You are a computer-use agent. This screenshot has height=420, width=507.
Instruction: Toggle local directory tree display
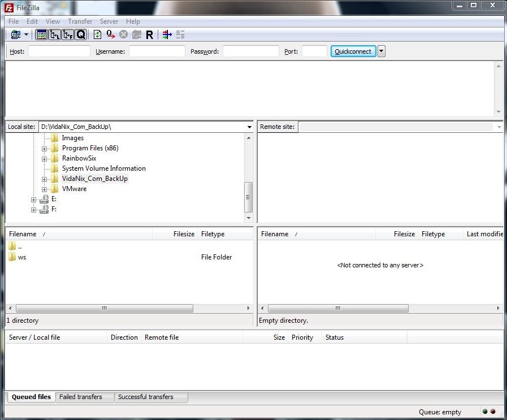click(55, 34)
